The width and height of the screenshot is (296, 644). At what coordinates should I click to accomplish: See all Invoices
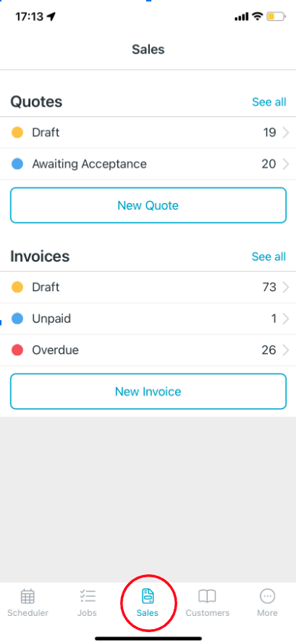(x=269, y=256)
